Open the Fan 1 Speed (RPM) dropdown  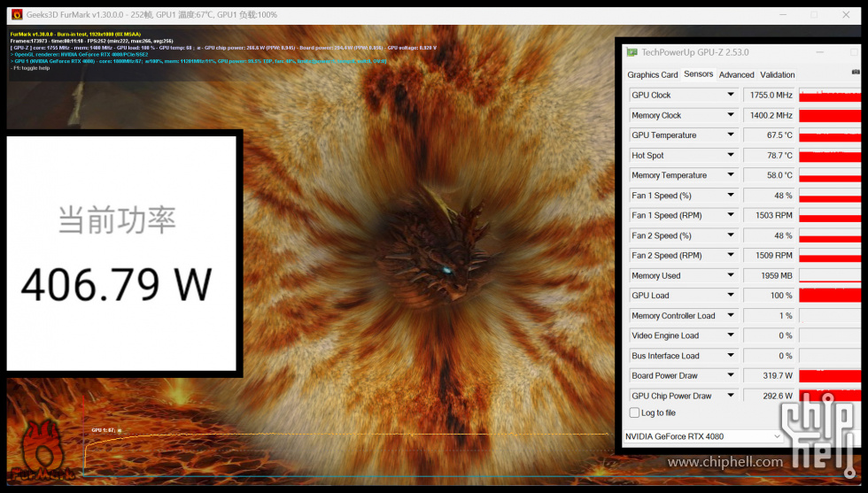click(731, 215)
